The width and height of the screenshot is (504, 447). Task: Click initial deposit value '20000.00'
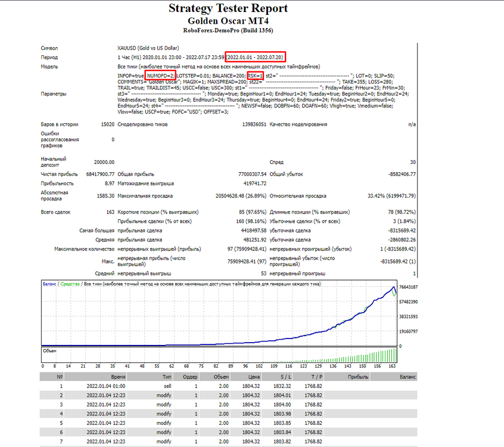[104, 162]
